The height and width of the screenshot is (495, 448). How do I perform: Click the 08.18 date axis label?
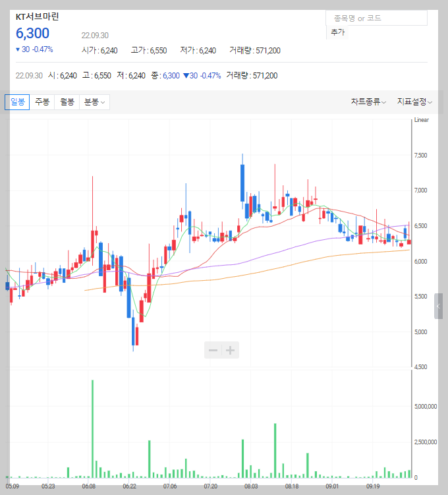[x=292, y=486]
